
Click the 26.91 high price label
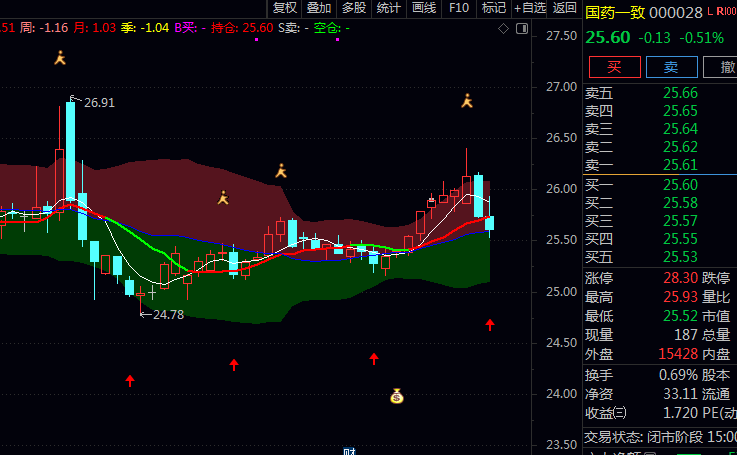[x=99, y=102]
